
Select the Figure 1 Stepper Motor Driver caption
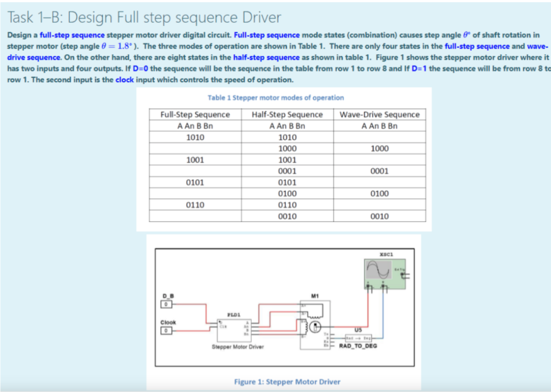(x=287, y=382)
